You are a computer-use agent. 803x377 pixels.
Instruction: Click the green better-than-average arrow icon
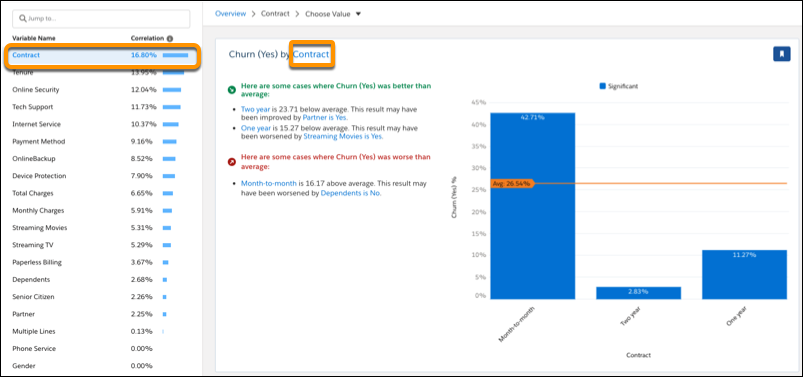[x=232, y=90]
